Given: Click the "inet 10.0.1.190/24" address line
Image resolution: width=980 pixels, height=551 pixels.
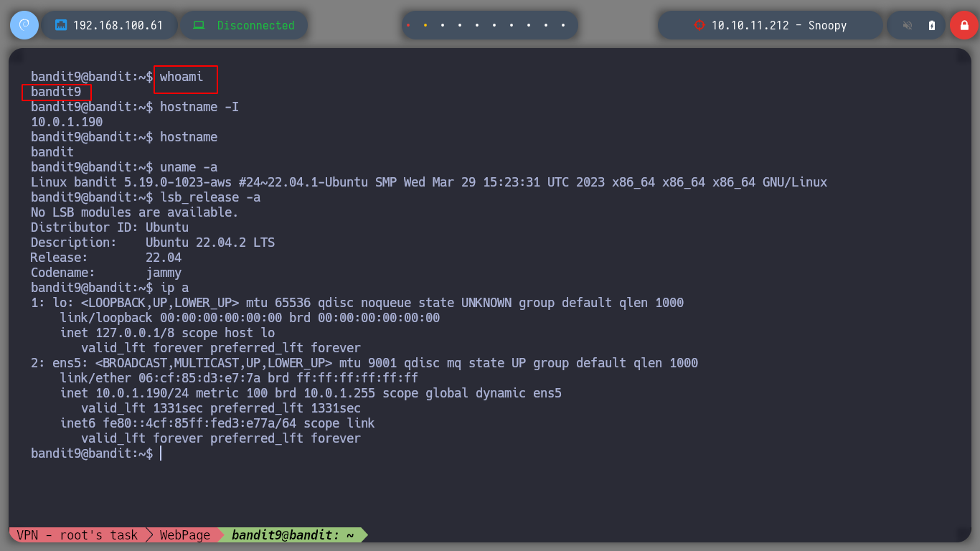Looking at the screenshot, I should click(311, 393).
